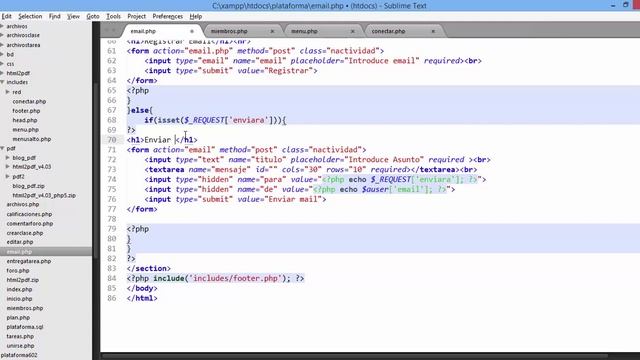Expand the css folder

coord(2,64)
